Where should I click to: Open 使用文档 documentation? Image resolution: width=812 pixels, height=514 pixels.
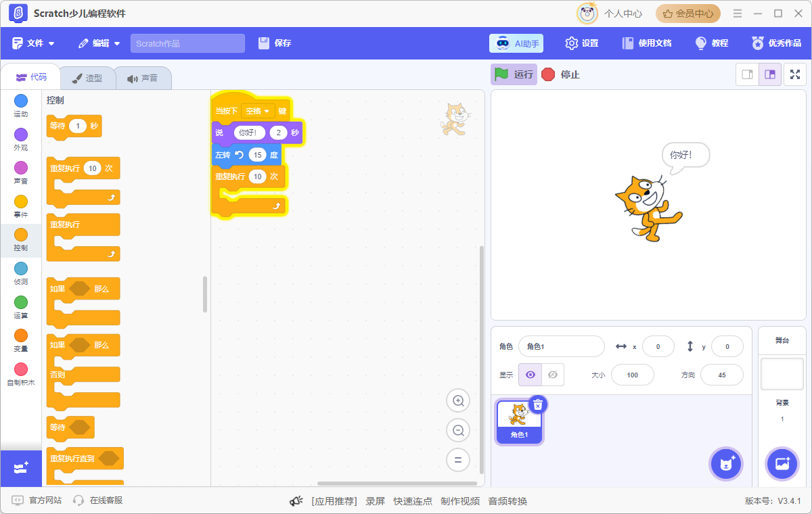[x=647, y=43]
